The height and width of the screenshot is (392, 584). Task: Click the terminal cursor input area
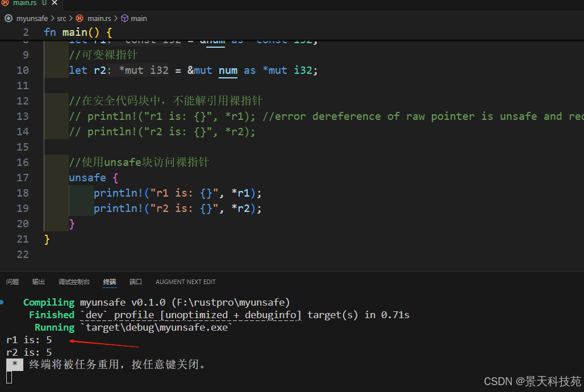(x=9, y=377)
